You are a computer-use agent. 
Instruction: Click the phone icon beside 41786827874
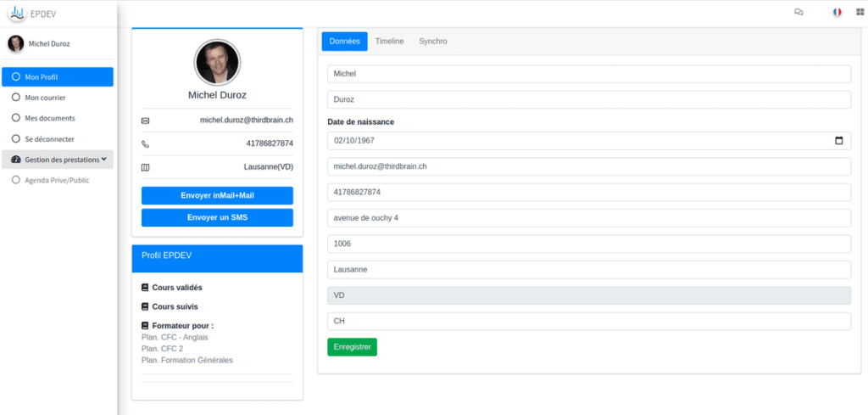(x=146, y=144)
